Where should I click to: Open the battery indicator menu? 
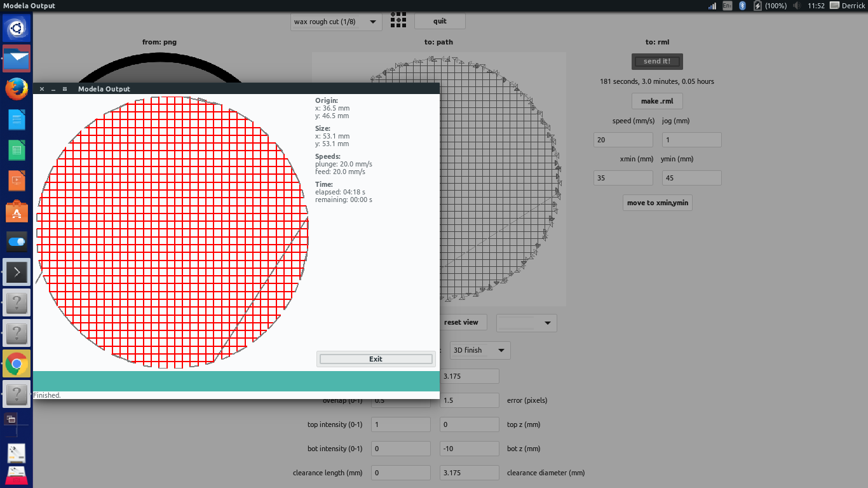pyautogui.click(x=770, y=6)
